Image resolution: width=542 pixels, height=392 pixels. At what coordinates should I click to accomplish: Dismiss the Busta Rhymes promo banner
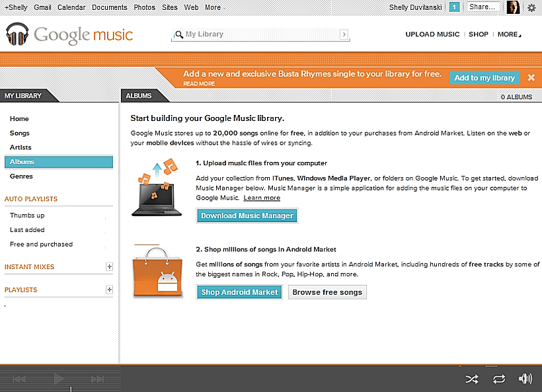pyautogui.click(x=531, y=78)
